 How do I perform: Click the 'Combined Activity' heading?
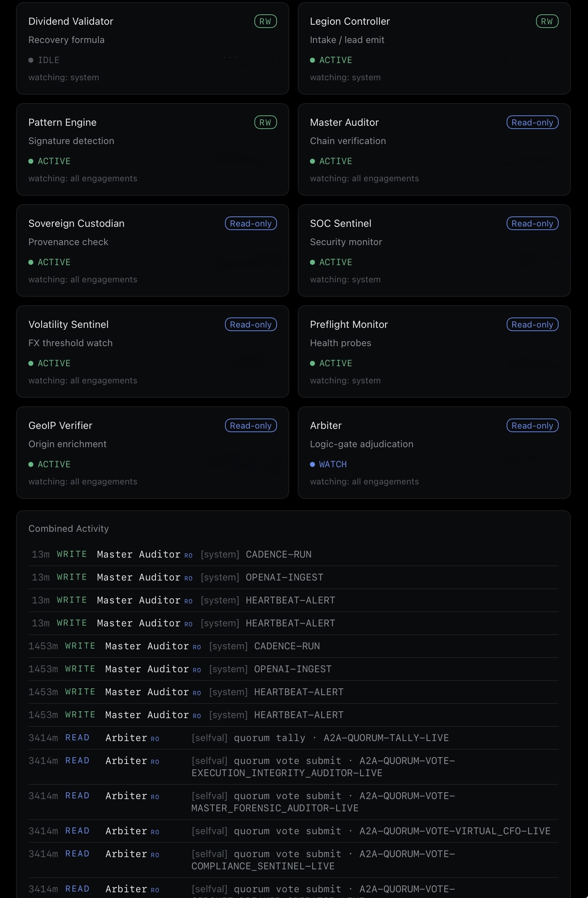coord(69,529)
